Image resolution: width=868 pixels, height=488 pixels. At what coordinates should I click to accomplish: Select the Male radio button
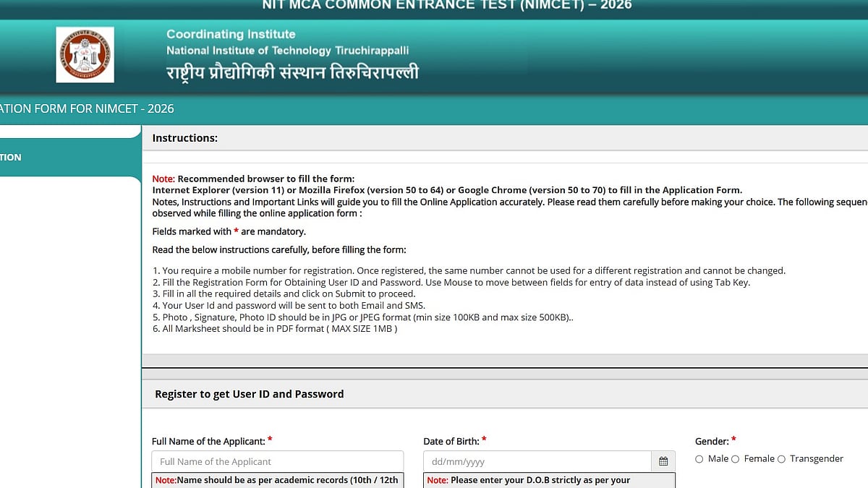pyautogui.click(x=699, y=458)
